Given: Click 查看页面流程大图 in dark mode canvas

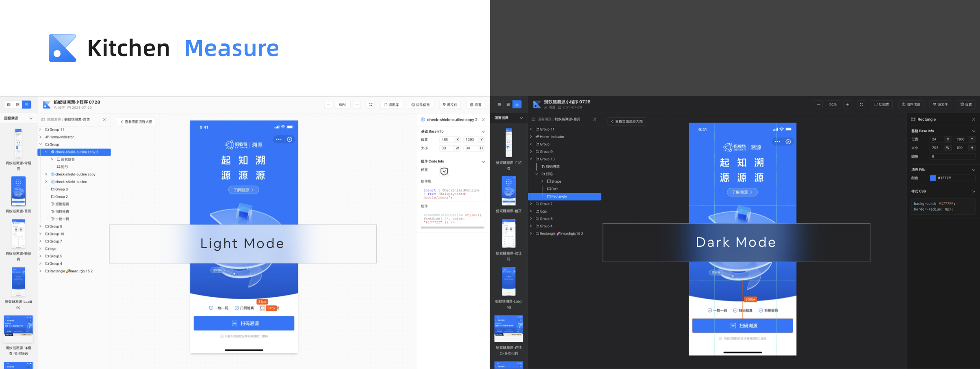Looking at the screenshot, I should click(x=627, y=121).
